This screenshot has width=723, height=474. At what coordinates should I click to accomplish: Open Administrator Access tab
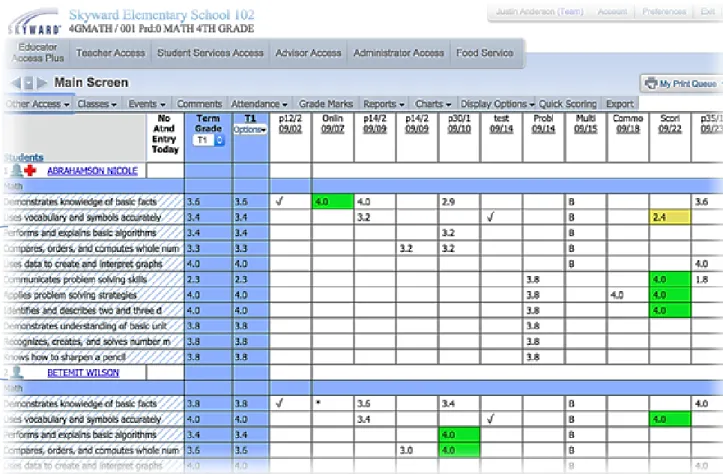coord(398,53)
